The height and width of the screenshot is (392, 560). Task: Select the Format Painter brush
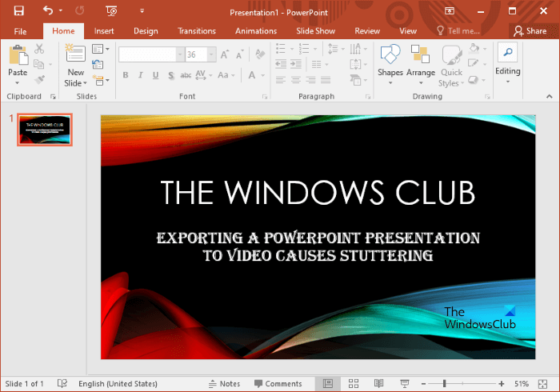point(40,79)
